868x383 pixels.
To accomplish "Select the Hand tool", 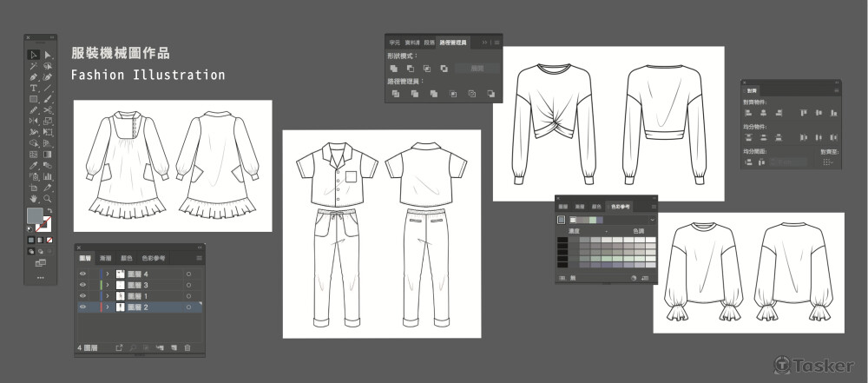I will [33, 198].
